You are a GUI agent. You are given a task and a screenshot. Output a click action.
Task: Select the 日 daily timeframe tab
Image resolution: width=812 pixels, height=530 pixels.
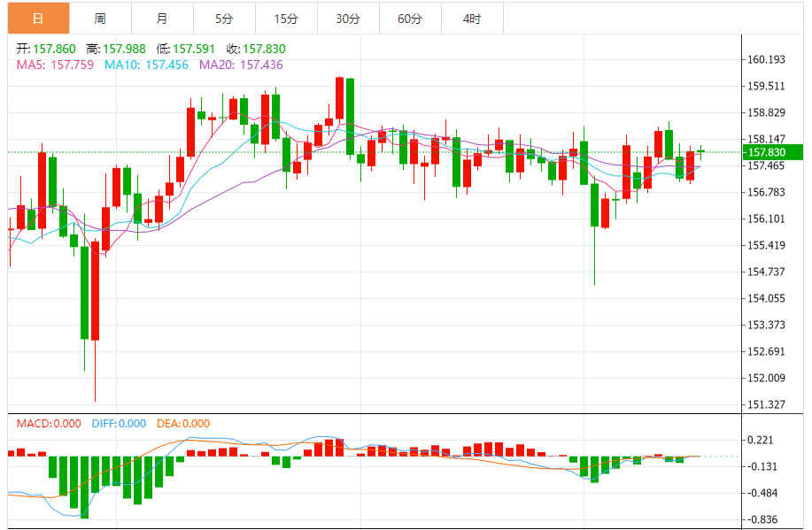(x=38, y=19)
